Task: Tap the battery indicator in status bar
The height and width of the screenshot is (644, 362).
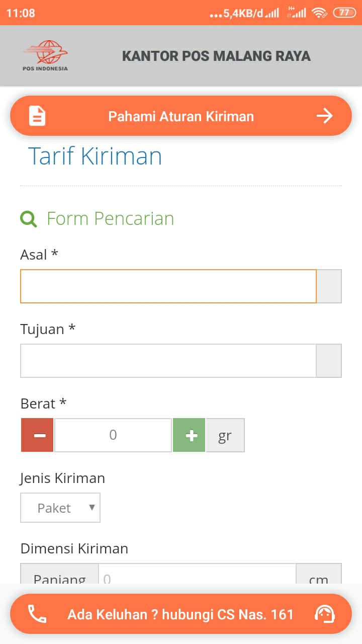Action: 344,13
